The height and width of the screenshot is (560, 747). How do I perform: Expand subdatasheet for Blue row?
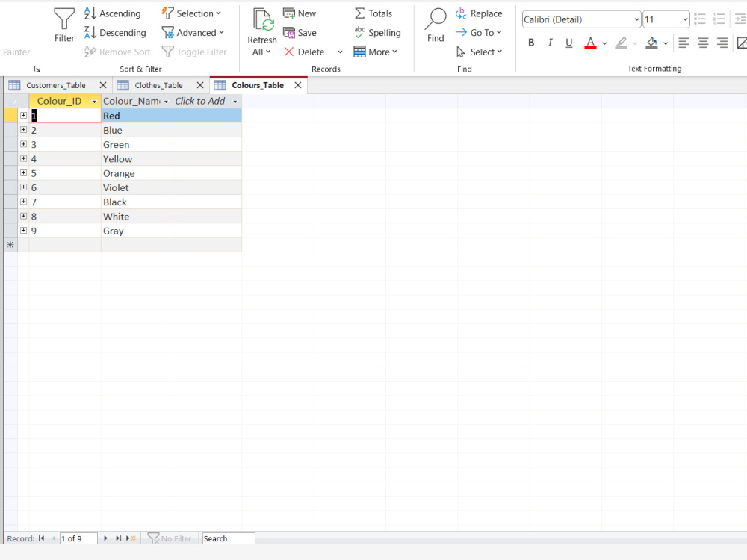(x=23, y=129)
